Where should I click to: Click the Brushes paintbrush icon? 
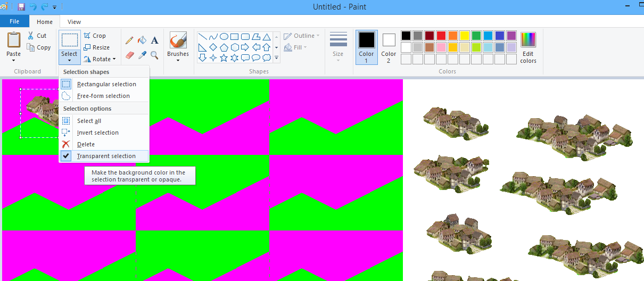tap(178, 40)
